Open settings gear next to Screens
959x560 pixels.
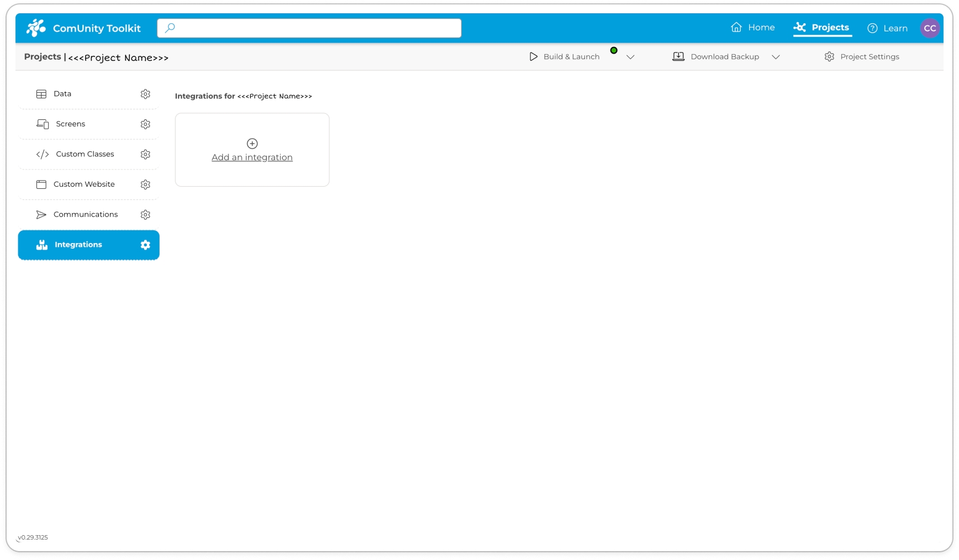pyautogui.click(x=145, y=124)
